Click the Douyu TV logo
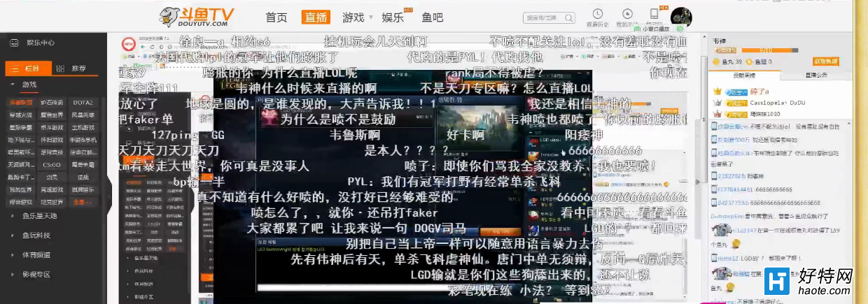The image size is (868, 304). (x=195, y=16)
